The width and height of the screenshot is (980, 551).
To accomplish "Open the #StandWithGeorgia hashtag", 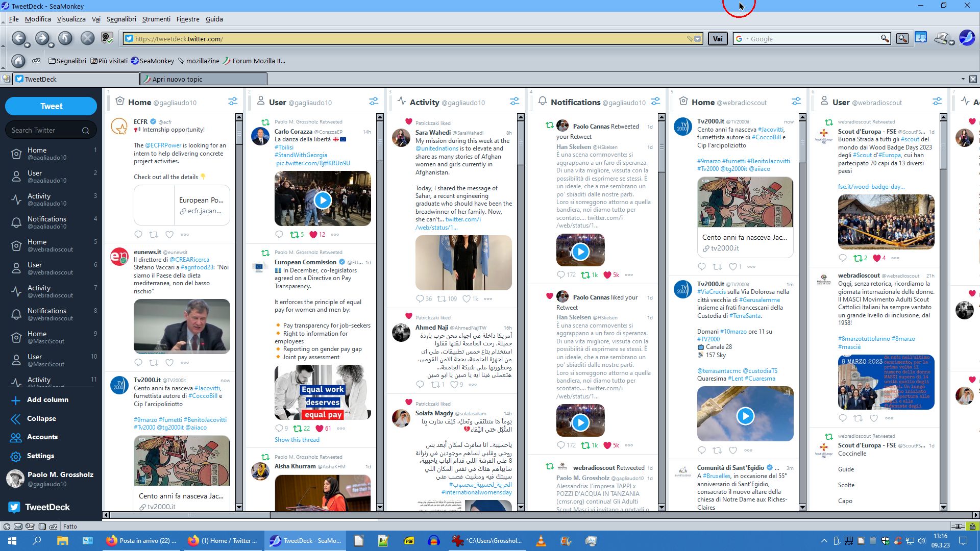I will (301, 155).
